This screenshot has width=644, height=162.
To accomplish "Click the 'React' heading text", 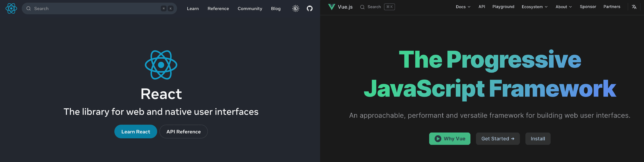I will [161, 94].
